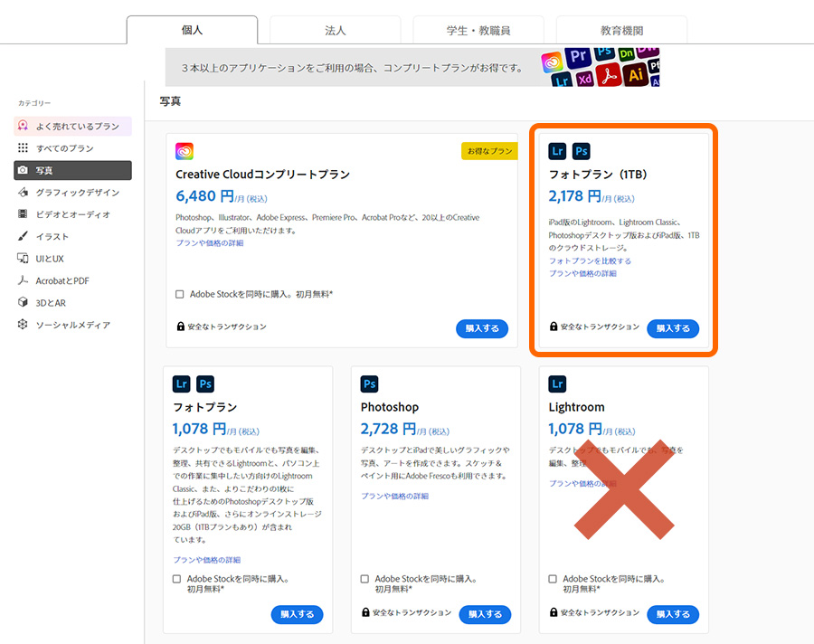Check Adobe Stock option on Photoshop card
Screen dimensions: 814x644
point(364,579)
